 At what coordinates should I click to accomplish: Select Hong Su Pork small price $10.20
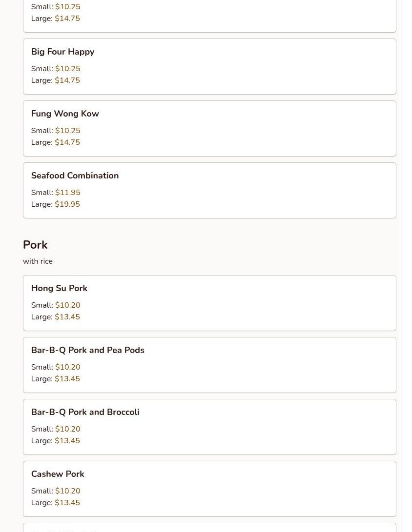pyautogui.click(x=67, y=305)
